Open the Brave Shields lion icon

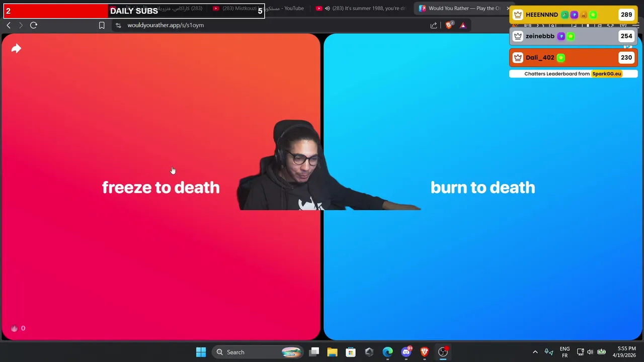[449, 25]
